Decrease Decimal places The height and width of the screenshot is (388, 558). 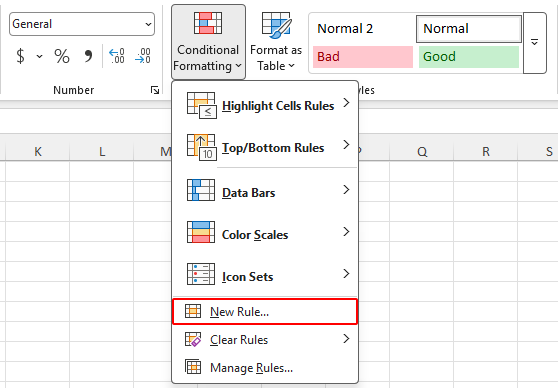point(143,56)
